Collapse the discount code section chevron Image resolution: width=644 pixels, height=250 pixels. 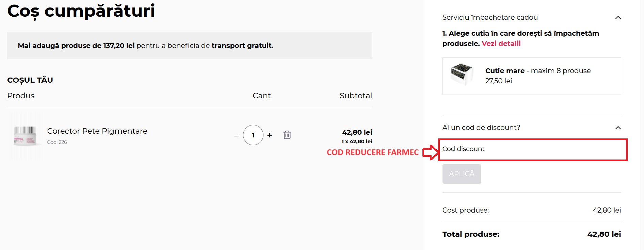coord(618,128)
